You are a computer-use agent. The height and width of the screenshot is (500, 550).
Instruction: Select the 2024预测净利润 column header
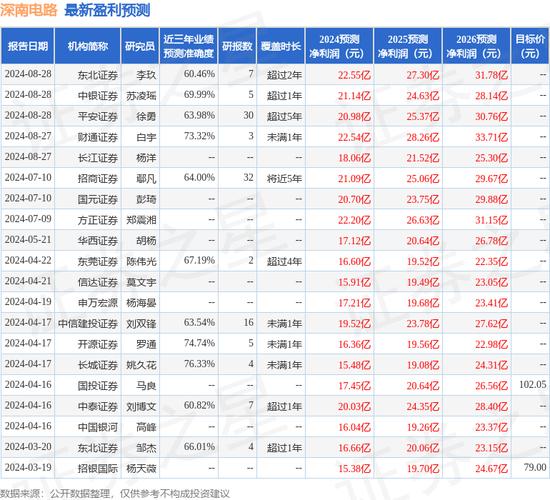click(339, 46)
